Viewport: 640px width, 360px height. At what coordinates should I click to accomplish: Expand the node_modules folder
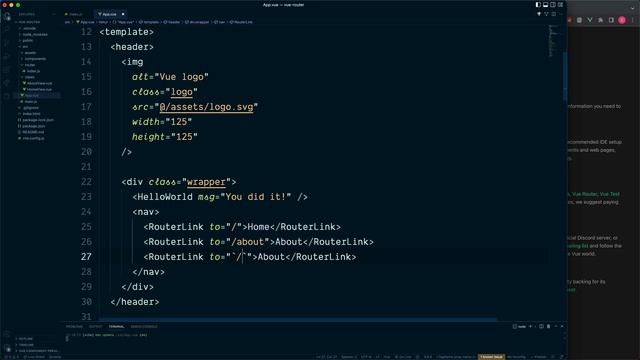point(34,34)
